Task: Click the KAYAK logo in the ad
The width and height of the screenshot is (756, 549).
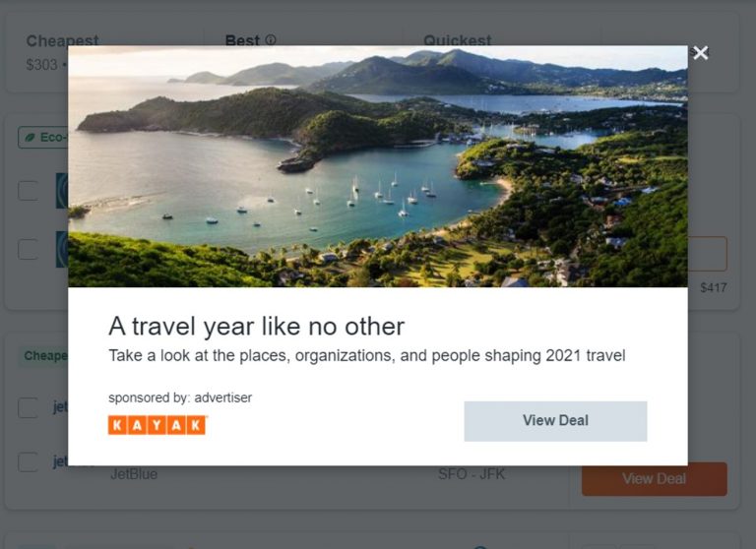Action: (x=157, y=425)
